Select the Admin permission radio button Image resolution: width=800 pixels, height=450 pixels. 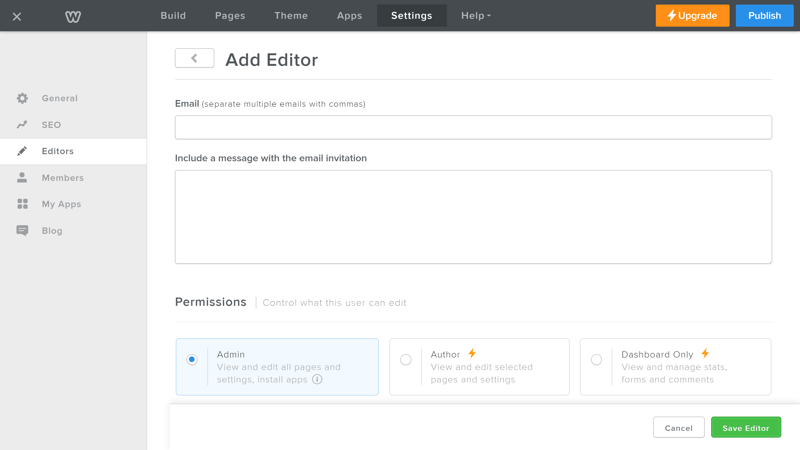point(192,360)
